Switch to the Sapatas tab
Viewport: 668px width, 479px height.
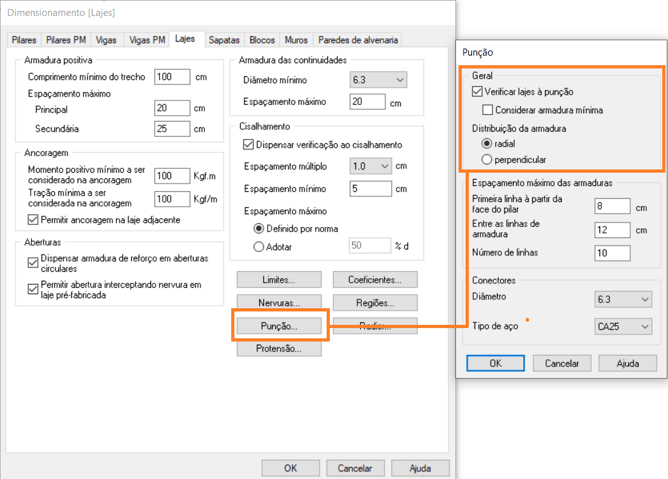224,40
